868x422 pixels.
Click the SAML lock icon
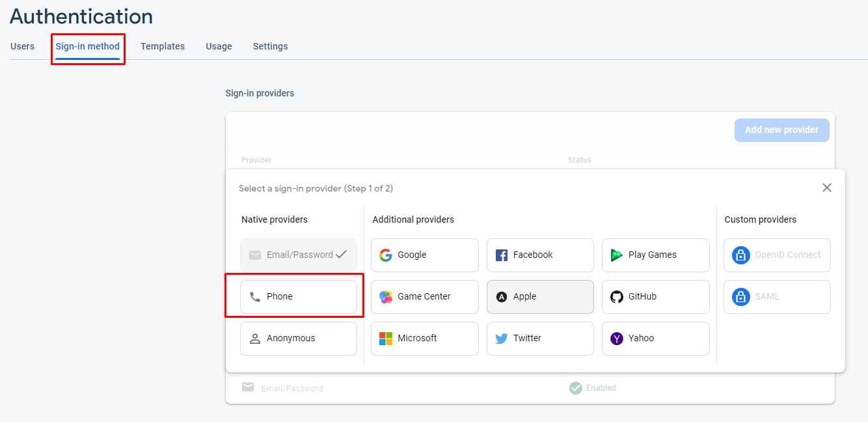point(740,297)
